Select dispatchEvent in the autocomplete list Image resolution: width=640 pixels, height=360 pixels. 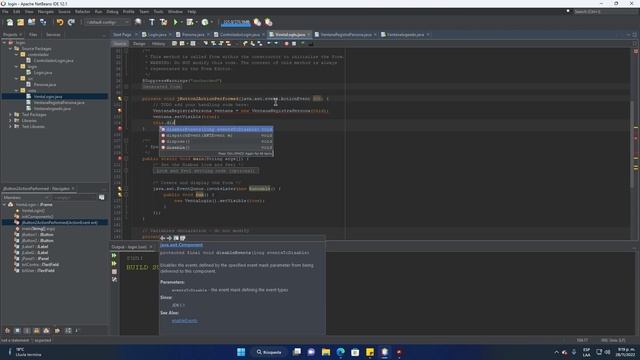216,135
